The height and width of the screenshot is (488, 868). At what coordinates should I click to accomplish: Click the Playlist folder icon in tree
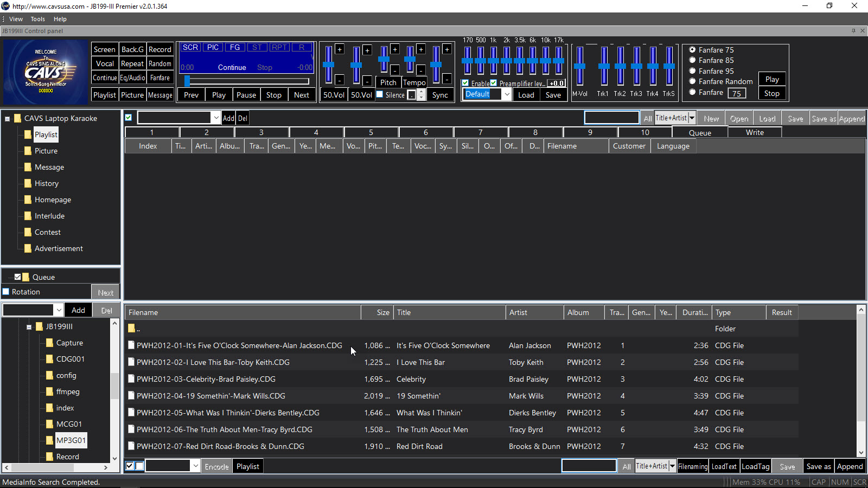click(28, 134)
